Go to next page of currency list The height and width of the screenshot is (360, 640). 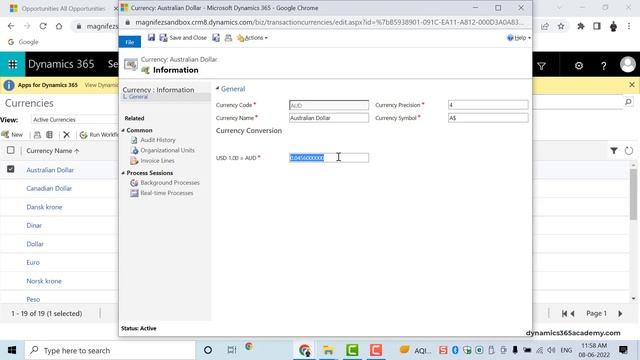620,313
